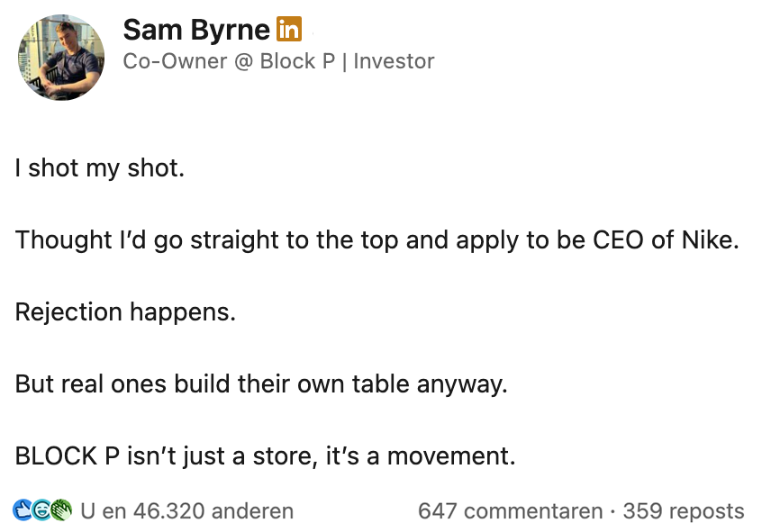Click the laughing face Funny reaction icon
The width and height of the screenshot is (762, 532).
point(41,511)
